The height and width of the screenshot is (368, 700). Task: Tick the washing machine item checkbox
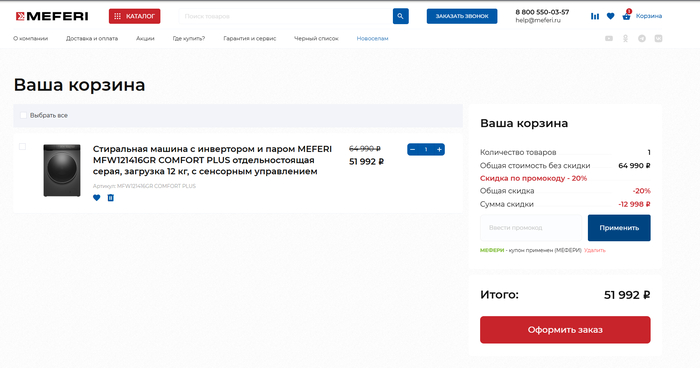(x=22, y=146)
